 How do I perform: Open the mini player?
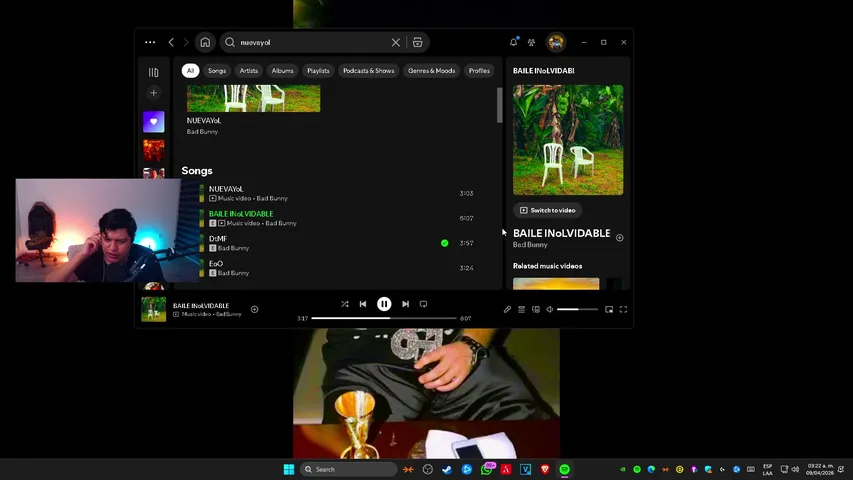point(609,309)
